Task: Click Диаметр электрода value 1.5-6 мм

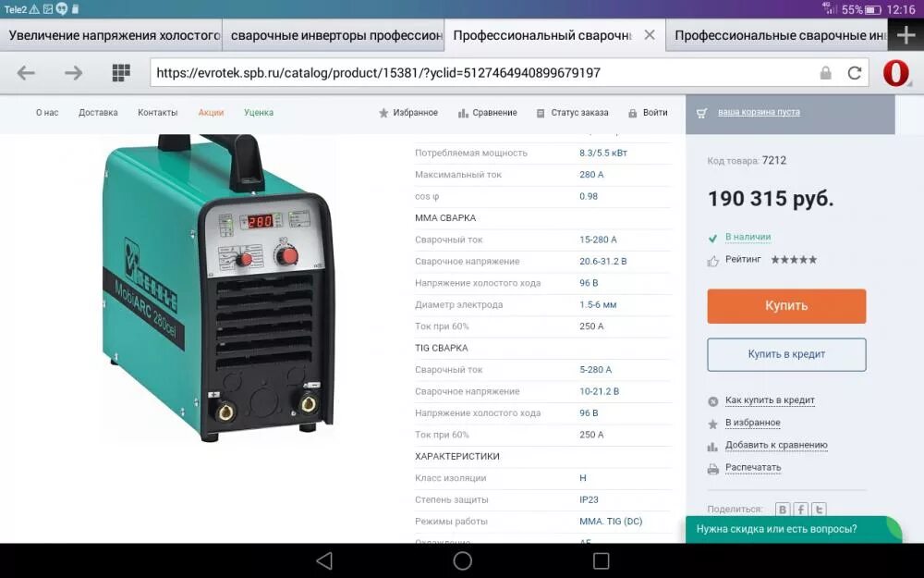Action: click(598, 305)
